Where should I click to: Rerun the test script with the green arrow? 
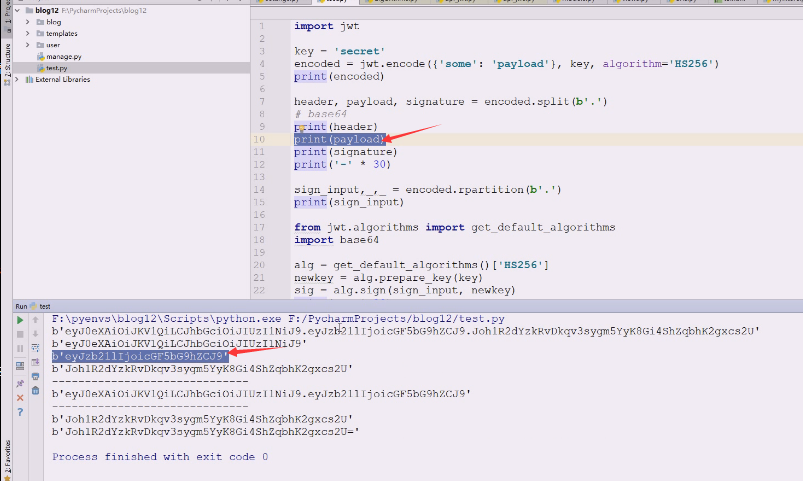click(20, 320)
